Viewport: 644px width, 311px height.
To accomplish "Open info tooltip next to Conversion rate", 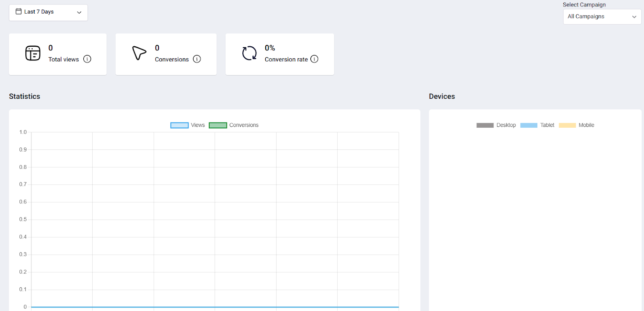I will tap(314, 59).
